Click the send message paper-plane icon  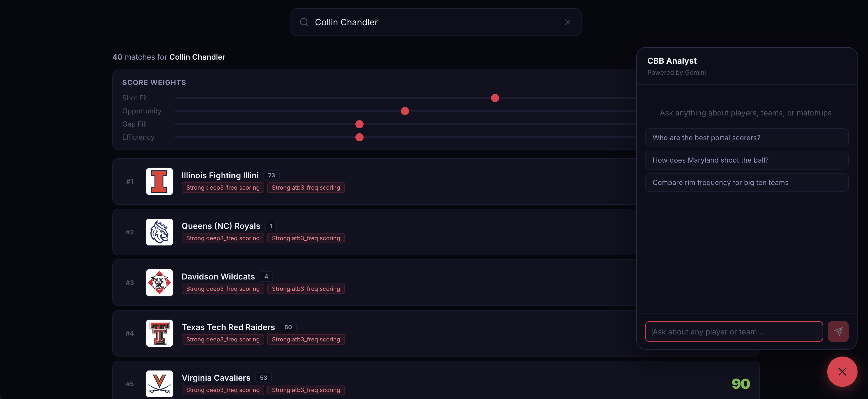(838, 332)
